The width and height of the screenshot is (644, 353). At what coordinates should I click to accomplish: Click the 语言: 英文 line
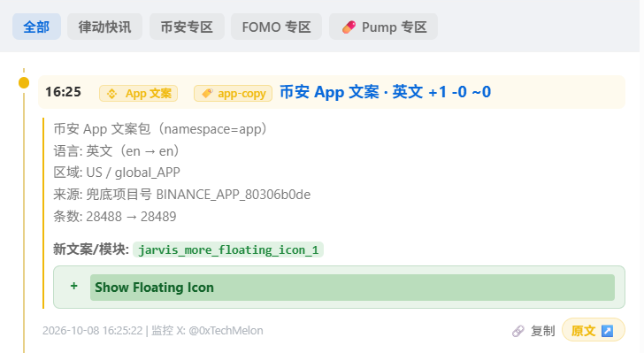(116, 150)
